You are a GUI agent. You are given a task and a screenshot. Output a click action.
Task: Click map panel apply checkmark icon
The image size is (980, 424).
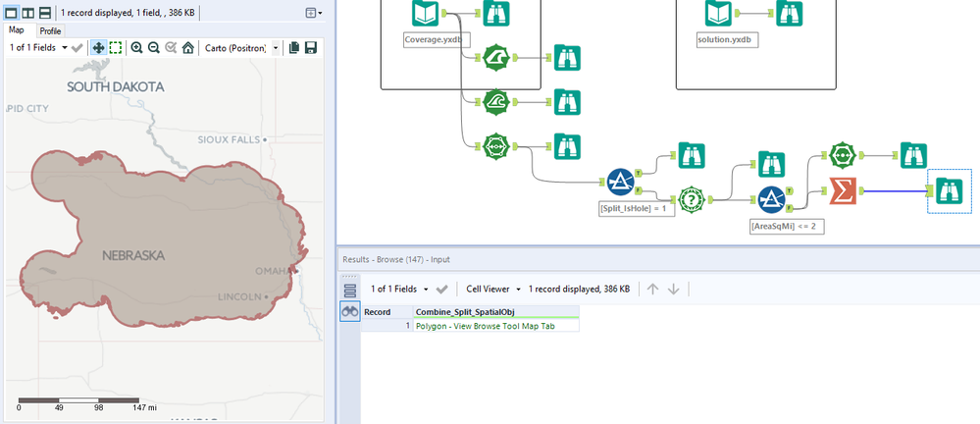pos(77,47)
